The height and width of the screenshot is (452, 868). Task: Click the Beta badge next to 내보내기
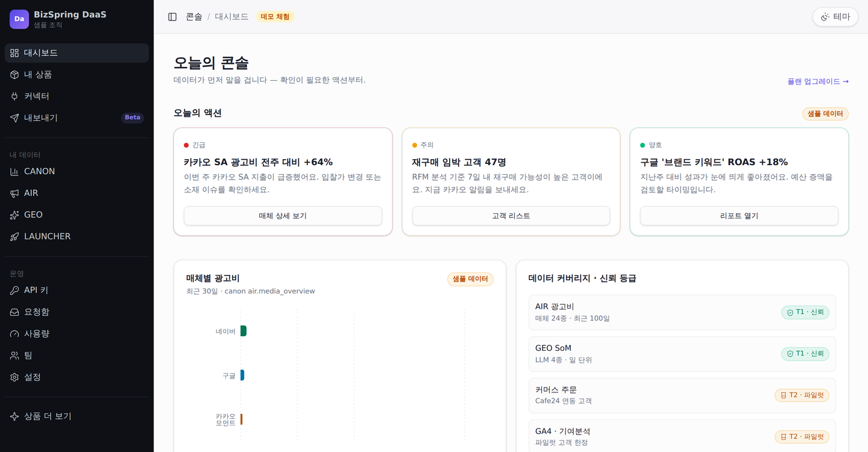[133, 118]
